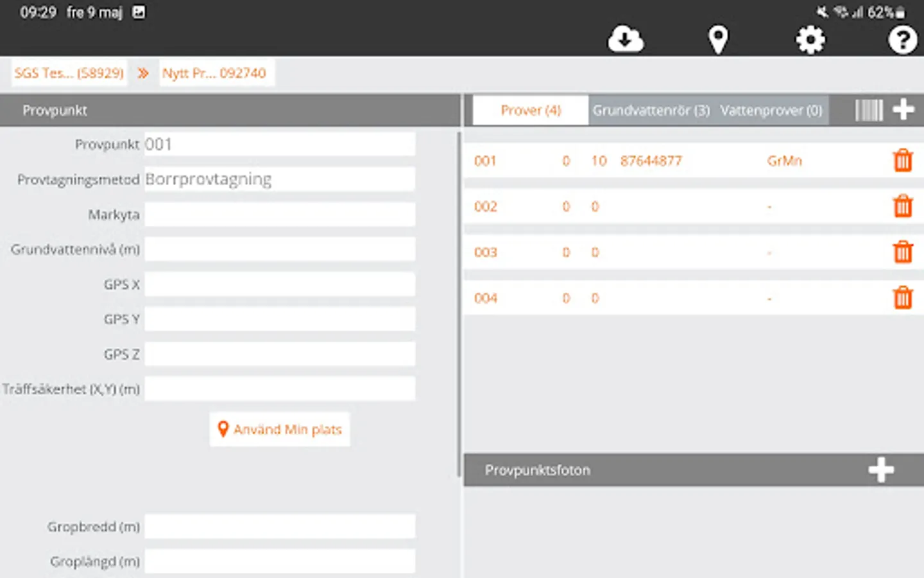Open the download cloud tool

pyautogui.click(x=625, y=39)
